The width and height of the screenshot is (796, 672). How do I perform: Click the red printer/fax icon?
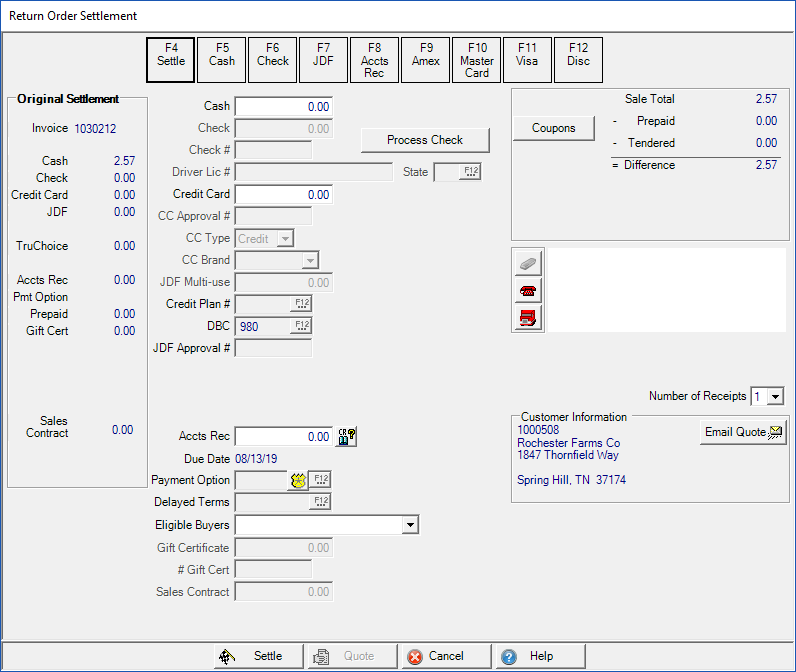tap(528, 318)
